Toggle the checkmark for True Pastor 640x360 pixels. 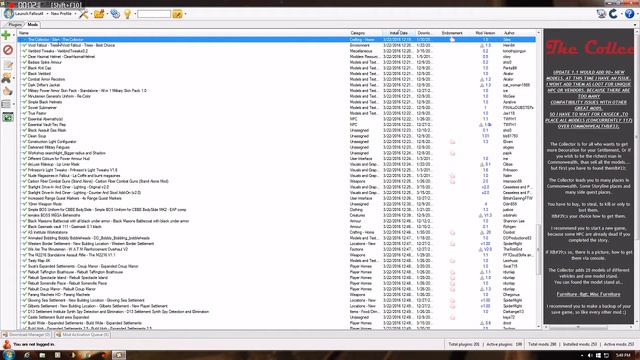tap(24, 113)
